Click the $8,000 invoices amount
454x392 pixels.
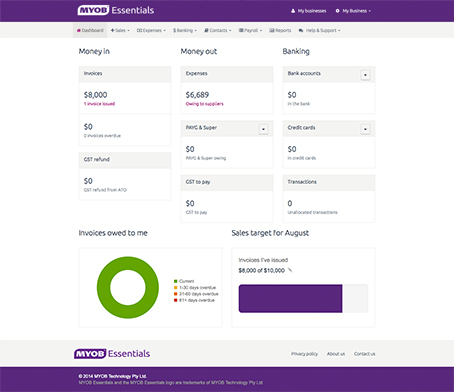click(x=95, y=95)
